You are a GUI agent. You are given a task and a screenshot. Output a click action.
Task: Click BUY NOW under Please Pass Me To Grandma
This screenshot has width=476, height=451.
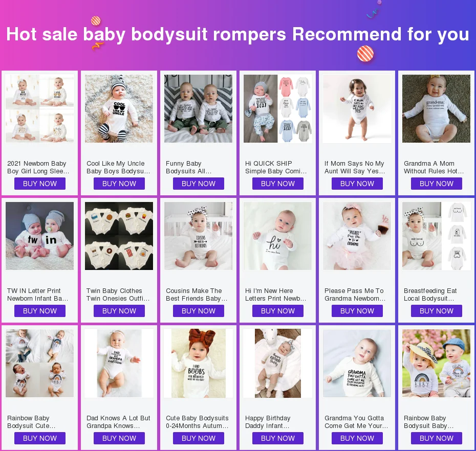click(x=357, y=311)
